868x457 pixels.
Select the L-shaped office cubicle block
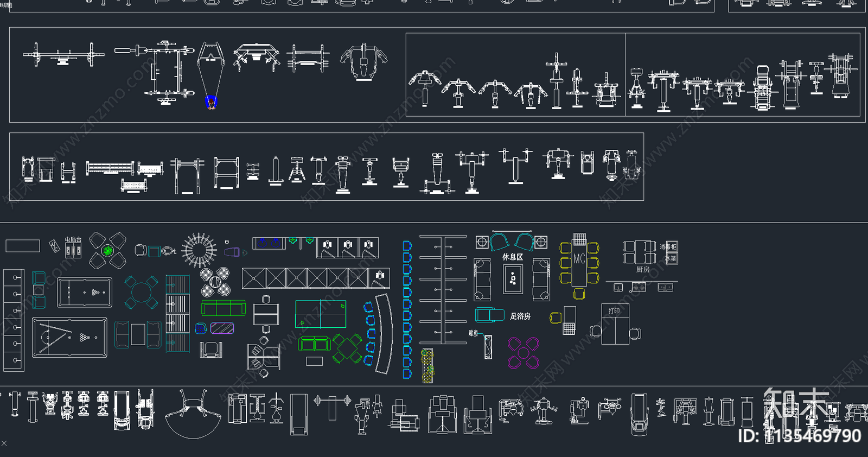[x=263, y=357]
